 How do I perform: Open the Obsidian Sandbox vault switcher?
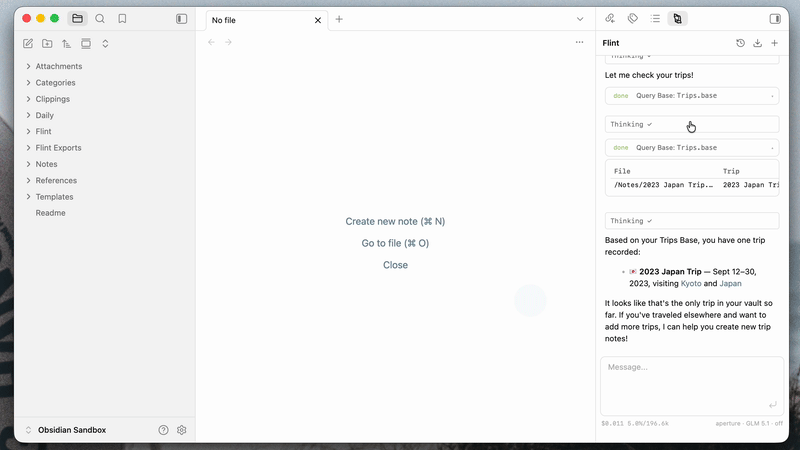pos(66,430)
